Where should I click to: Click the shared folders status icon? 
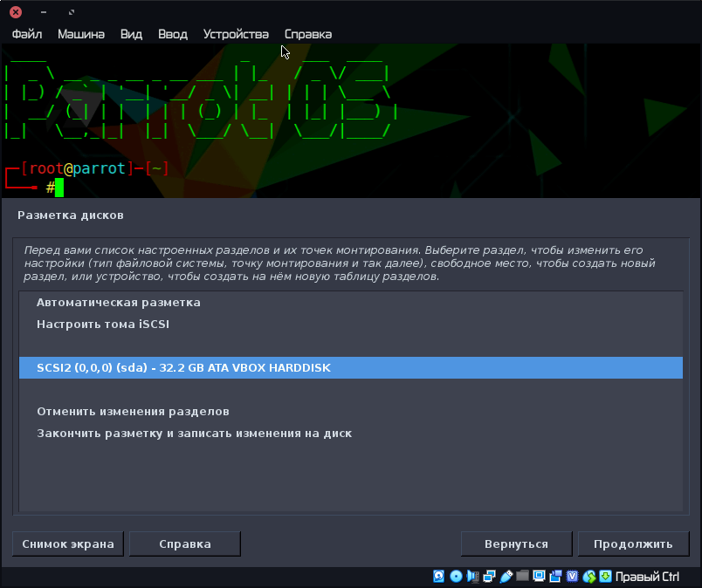click(x=522, y=576)
